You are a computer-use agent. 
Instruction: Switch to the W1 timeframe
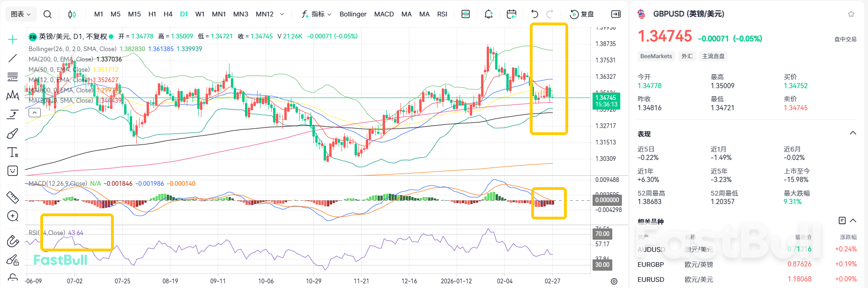pyautogui.click(x=200, y=14)
